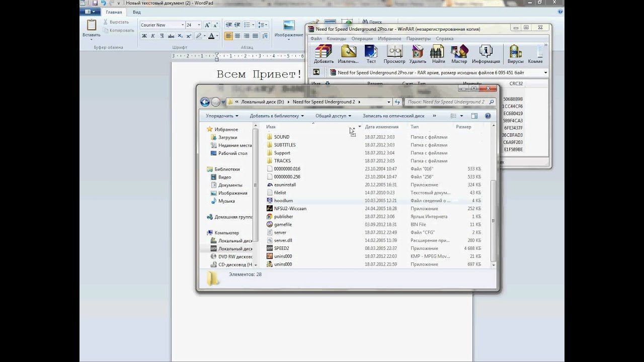
Task: Click WinRAR's up-one-level folder icon
Action: coord(316,72)
